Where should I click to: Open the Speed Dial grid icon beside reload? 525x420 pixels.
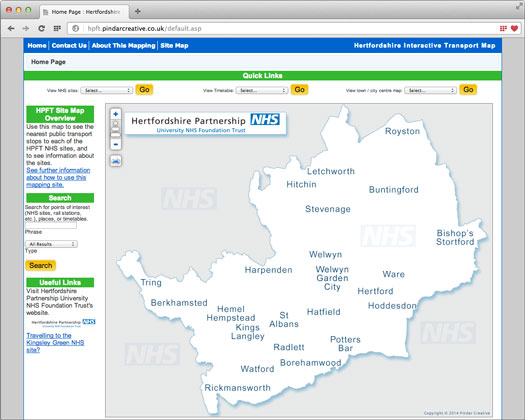tap(57, 28)
